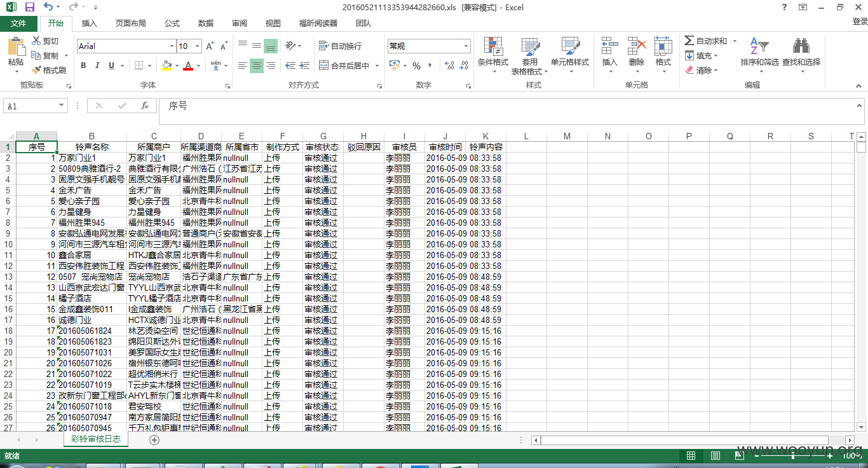Toggle middle vertical alignment
This screenshot has height=468, width=868.
pos(256,46)
